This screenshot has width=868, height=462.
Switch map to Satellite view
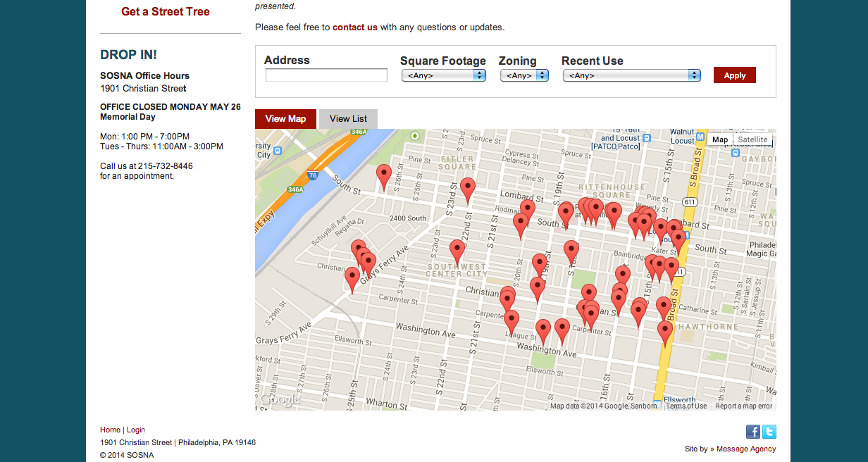(x=752, y=139)
